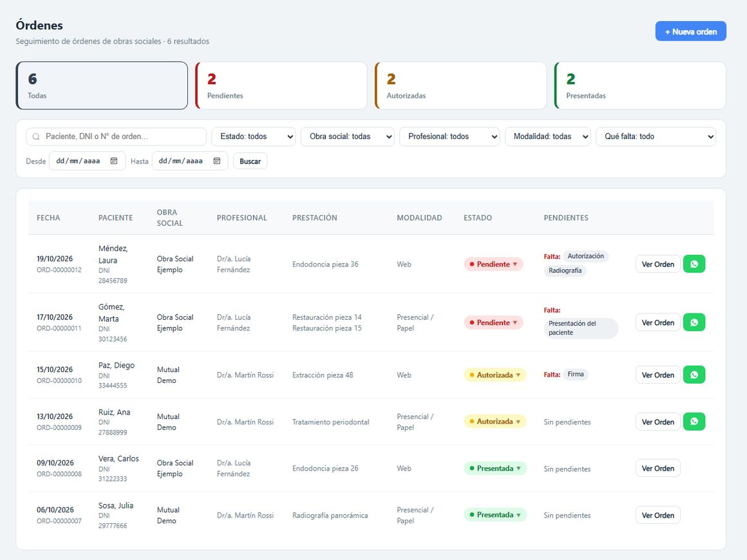Open Ver Orden for Paz, Diego

pos(658,375)
